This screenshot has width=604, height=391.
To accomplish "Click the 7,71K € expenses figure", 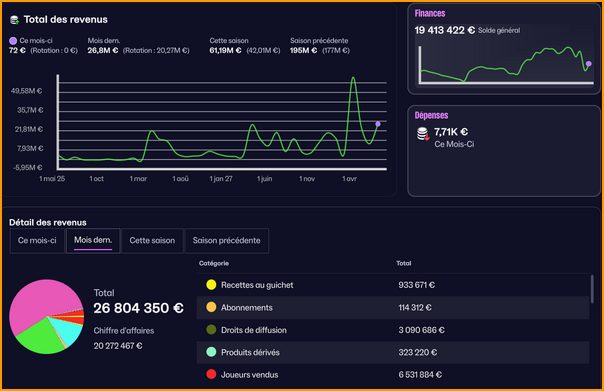I will pyautogui.click(x=451, y=132).
